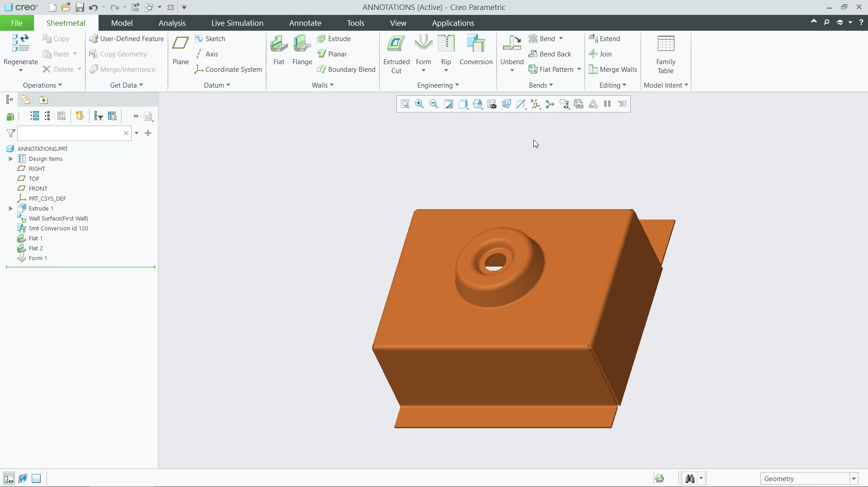Expand the Design Items node
The image size is (868, 487).
11,159
